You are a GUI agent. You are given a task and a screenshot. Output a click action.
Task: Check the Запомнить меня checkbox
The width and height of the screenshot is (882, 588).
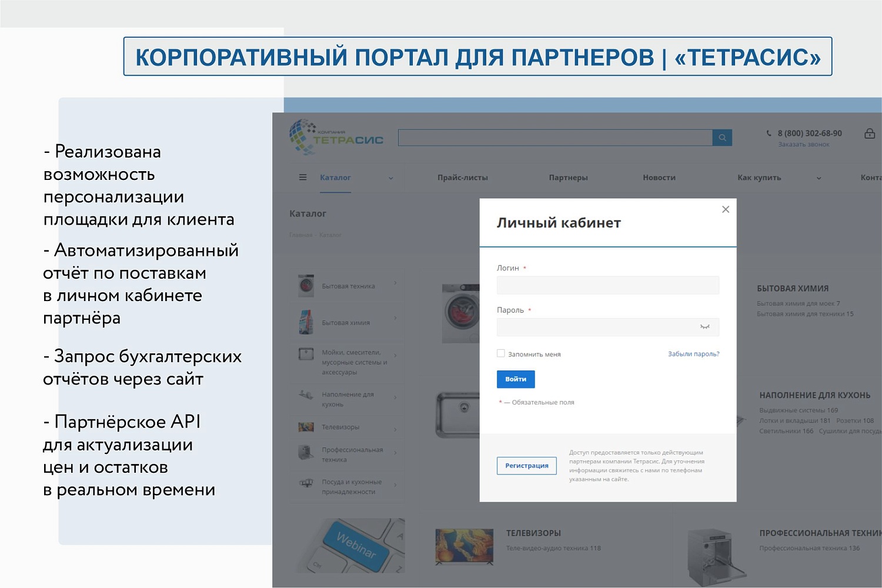pyautogui.click(x=501, y=353)
